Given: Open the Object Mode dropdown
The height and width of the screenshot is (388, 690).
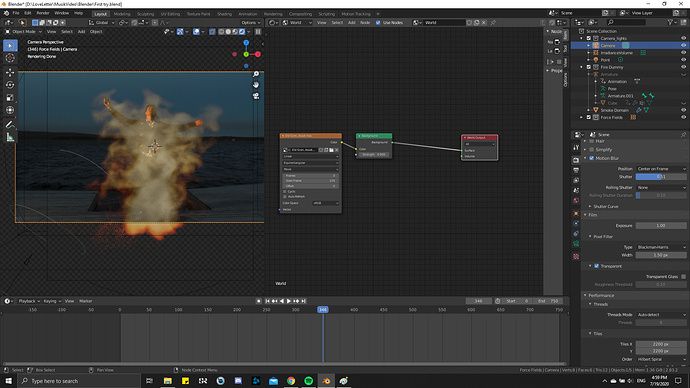Looking at the screenshot, I should [23, 32].
